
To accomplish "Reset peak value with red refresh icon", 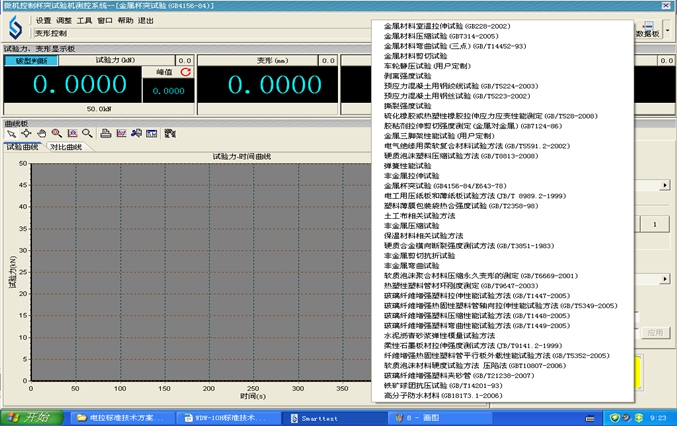I will [x=185, y=72].
